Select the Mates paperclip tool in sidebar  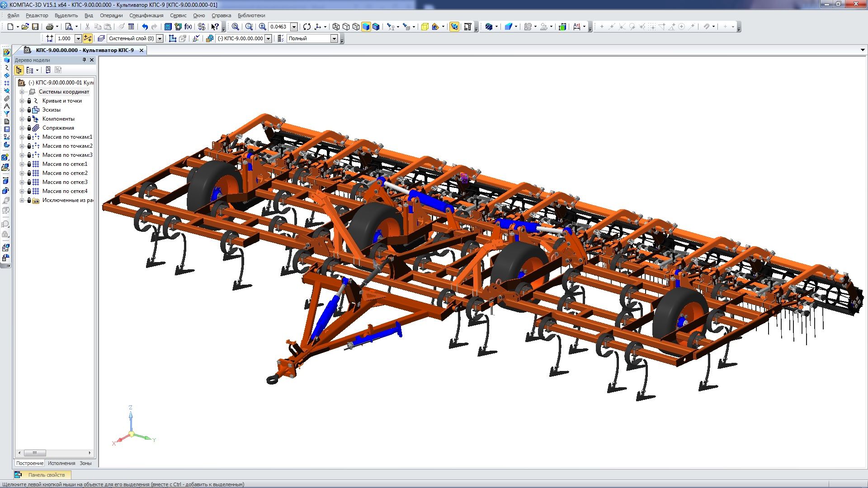[6, 99]
